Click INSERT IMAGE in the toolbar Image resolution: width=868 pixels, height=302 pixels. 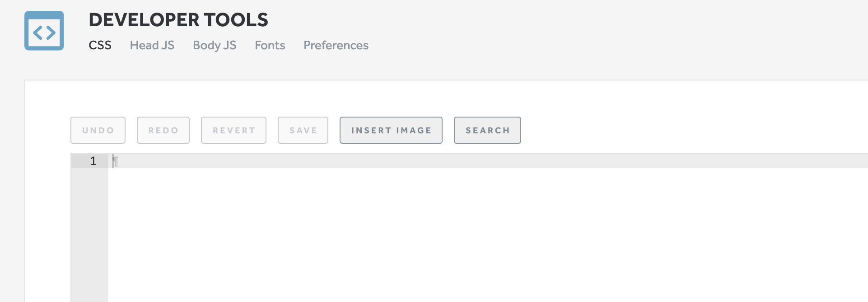391,130
